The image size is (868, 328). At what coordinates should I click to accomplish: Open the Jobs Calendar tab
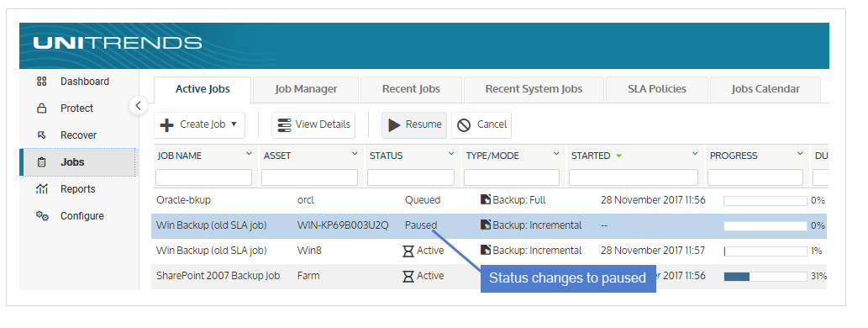click(765, 89)
